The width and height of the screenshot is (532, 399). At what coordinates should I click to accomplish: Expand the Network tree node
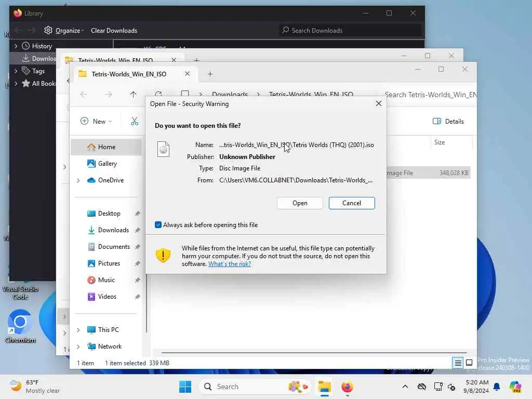tap(78, 347)
